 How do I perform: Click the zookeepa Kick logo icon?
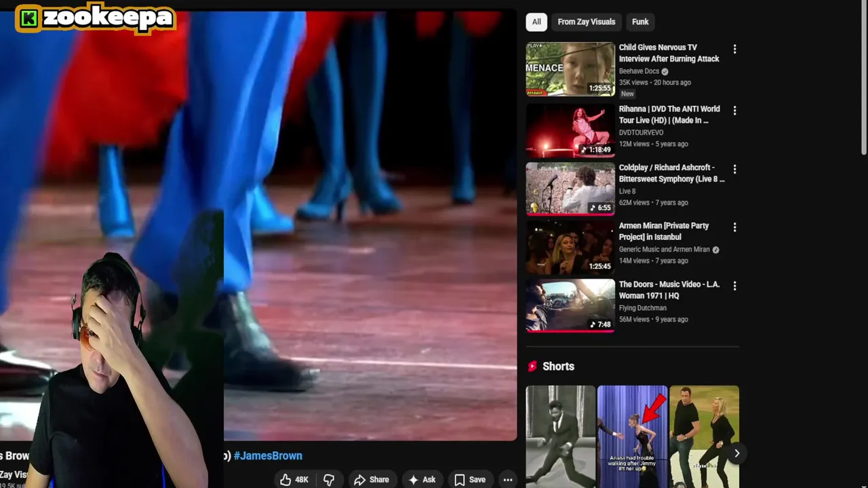(x=28, y=18)
